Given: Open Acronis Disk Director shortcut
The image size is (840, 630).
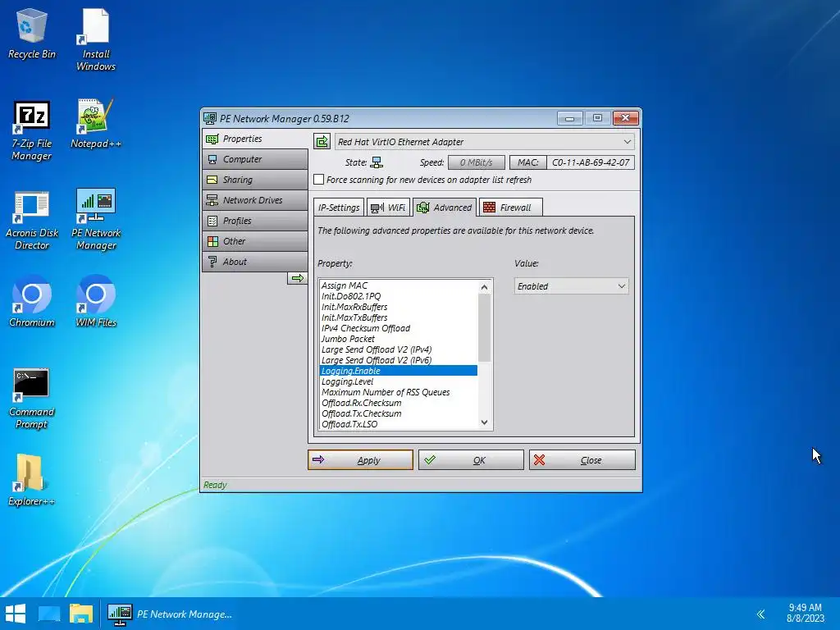Looking at the screenshot, I should click(x=32, y=221).
